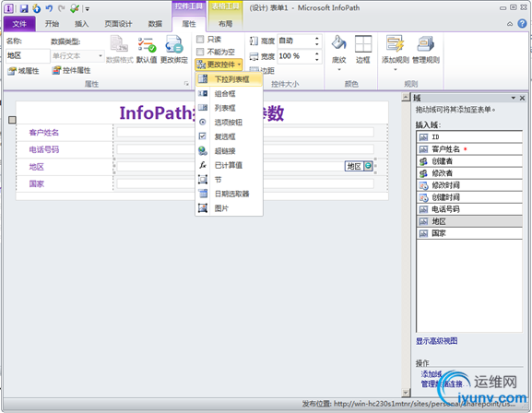Select the 国家 field in fields list
This screenshot has height=413, width=532.
click(469, 233)
